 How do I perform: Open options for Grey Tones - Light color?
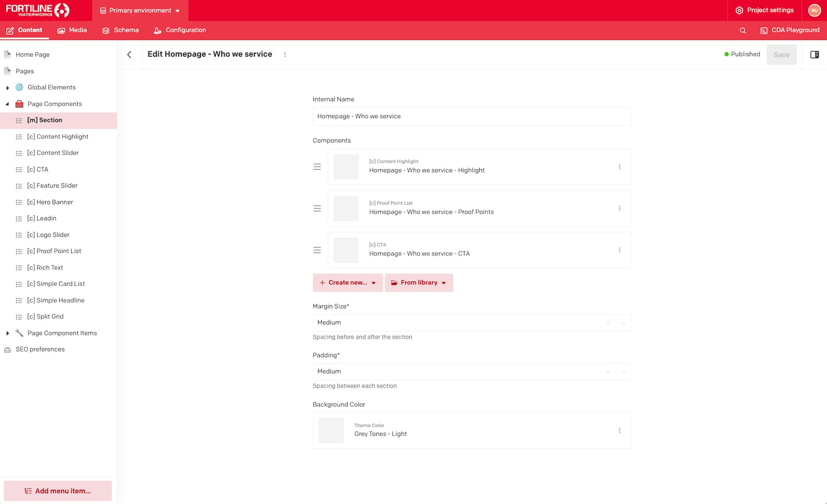(619, 430)
